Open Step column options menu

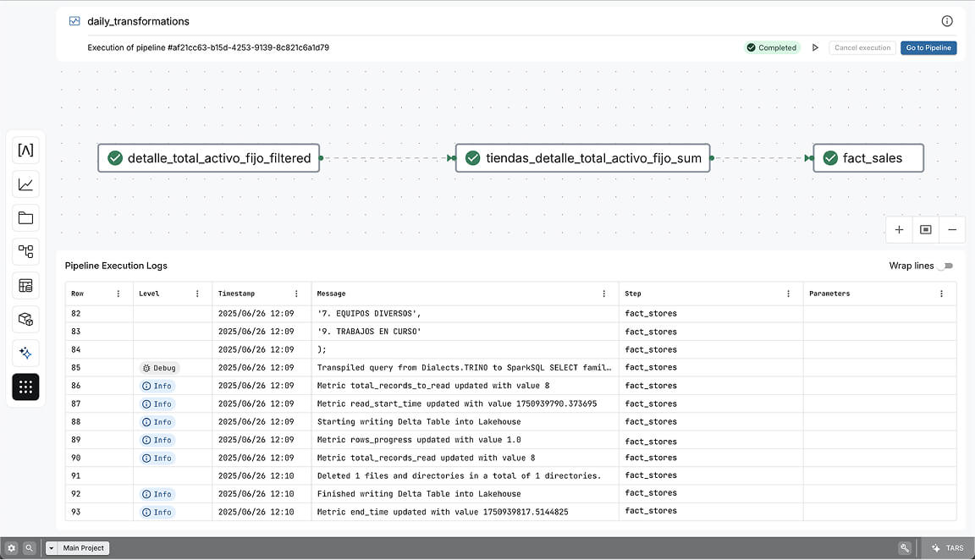coord(789,294)
